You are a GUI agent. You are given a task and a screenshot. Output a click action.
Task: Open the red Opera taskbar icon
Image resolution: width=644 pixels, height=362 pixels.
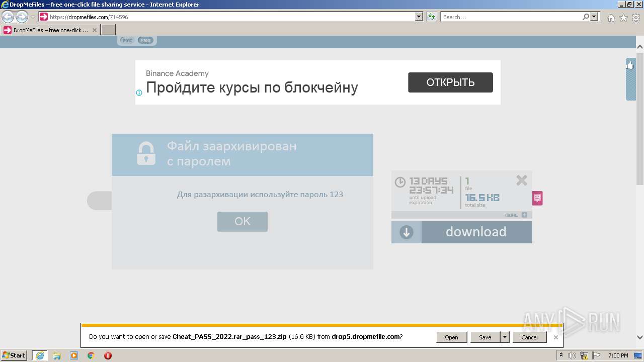(x=108, y=355)
